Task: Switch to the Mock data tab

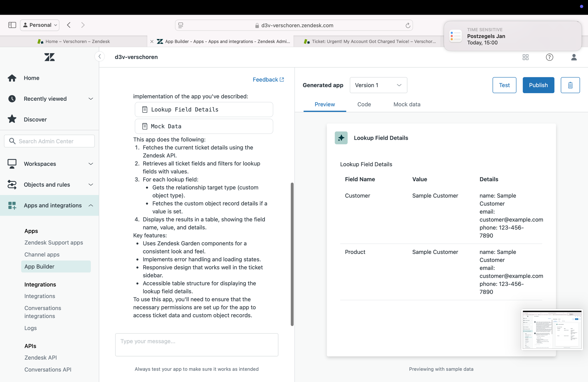Action: 407,104
